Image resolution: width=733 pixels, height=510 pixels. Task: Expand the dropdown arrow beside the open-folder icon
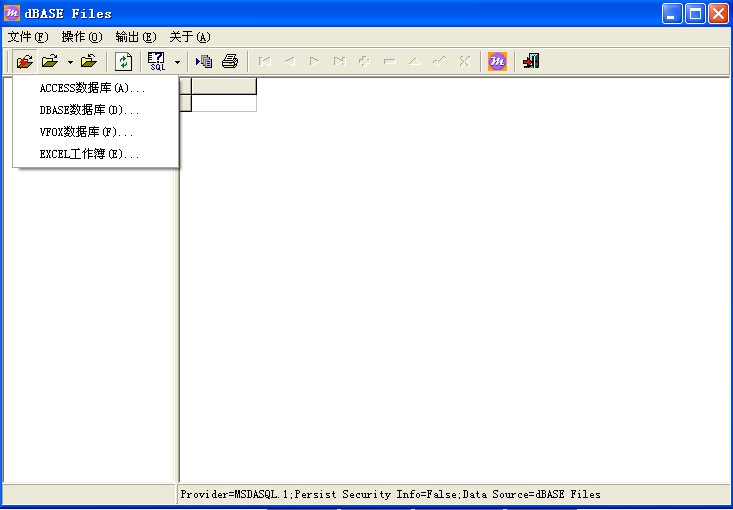pos(70,62)
